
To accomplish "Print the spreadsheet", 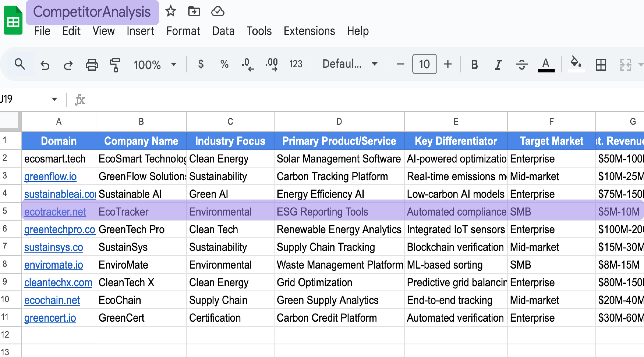I will [92, 65].
